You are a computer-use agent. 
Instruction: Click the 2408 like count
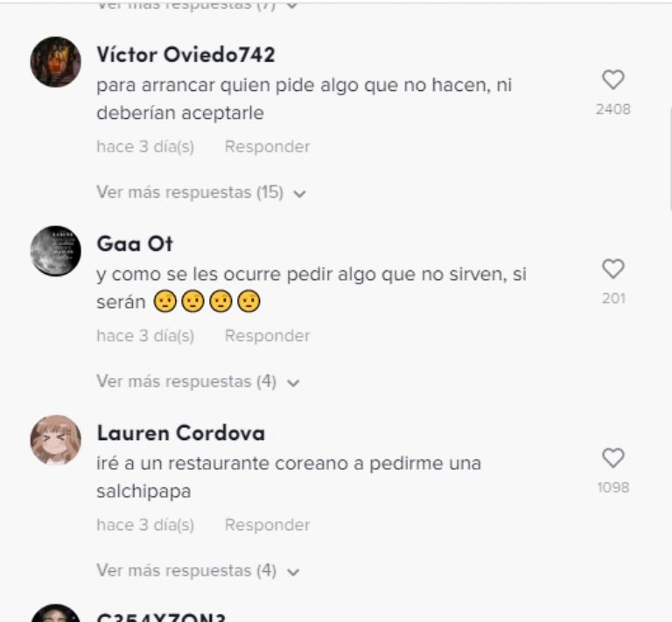pos(612,109)
